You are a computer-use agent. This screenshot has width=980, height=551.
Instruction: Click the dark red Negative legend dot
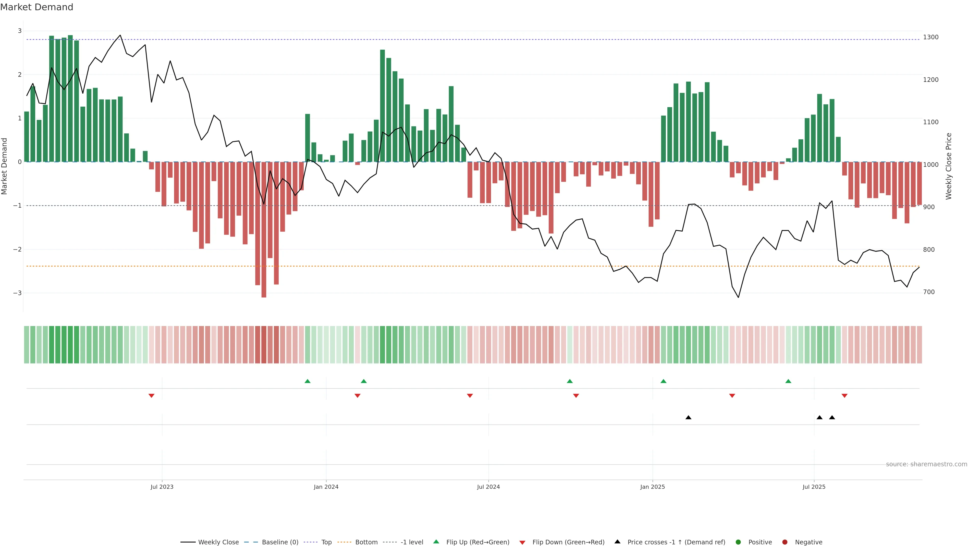pos(785,542)
